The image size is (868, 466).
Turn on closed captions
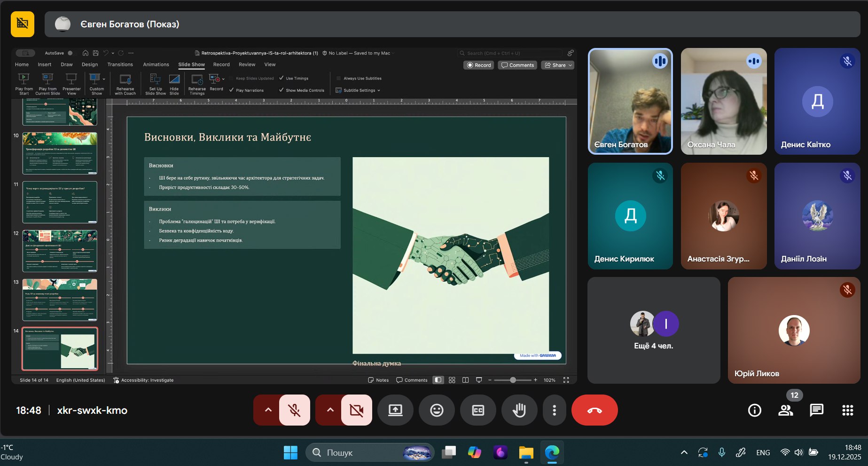478,410
